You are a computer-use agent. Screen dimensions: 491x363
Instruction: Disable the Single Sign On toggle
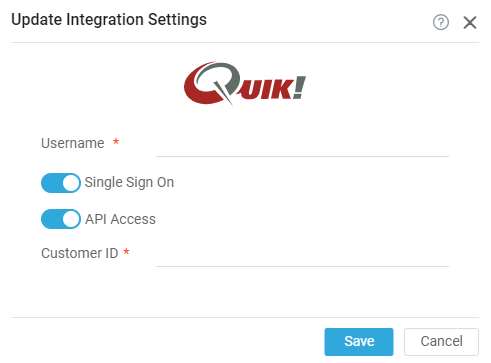[61, 183]
